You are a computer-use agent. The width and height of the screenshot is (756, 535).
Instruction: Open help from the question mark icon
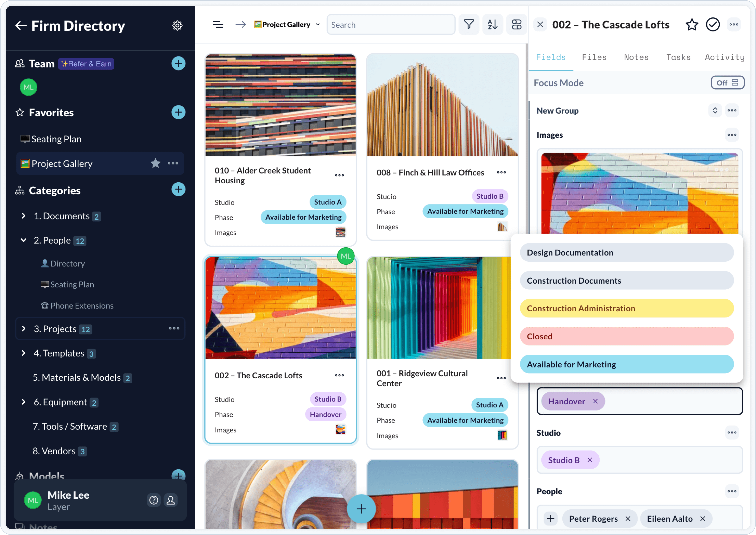(x=154, y=500)
